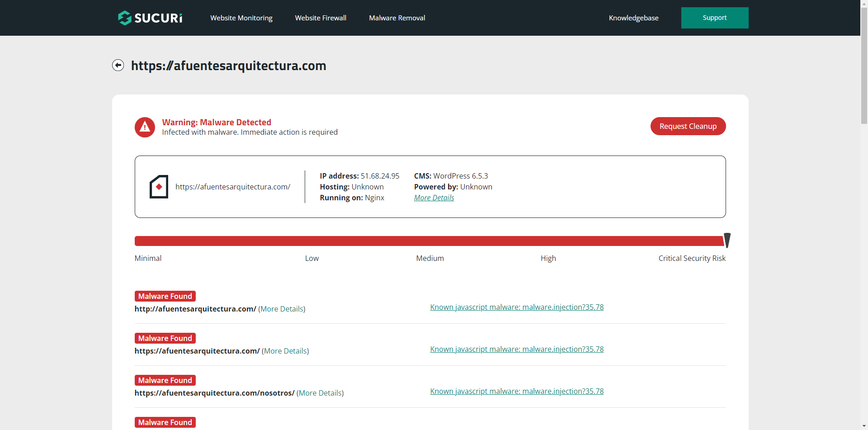Click the Minimal risk label
The width and height of the screenshot is (868, 430).
pos(148,258)
